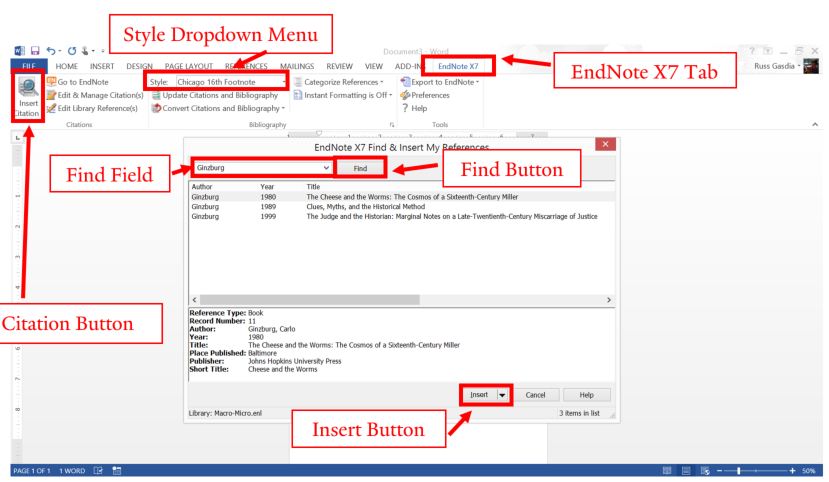This screenshot has width=829, height=482.
Task: Click the Cancel button
Action: click(535, 395)
